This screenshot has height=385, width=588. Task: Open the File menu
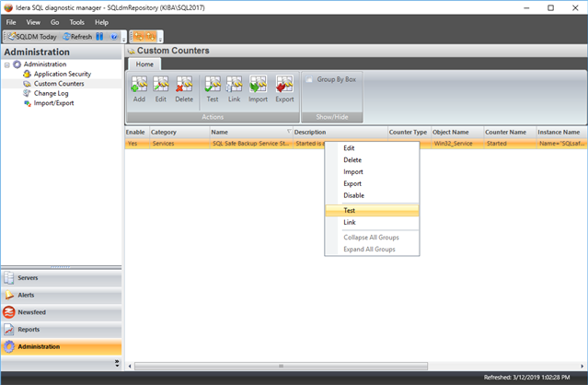click(11, 22)
